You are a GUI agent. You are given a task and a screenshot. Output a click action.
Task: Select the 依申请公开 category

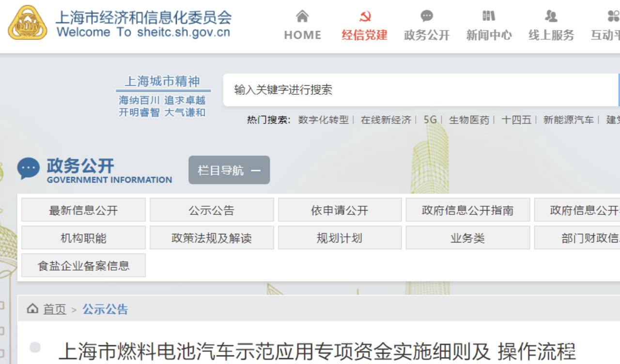340,210
